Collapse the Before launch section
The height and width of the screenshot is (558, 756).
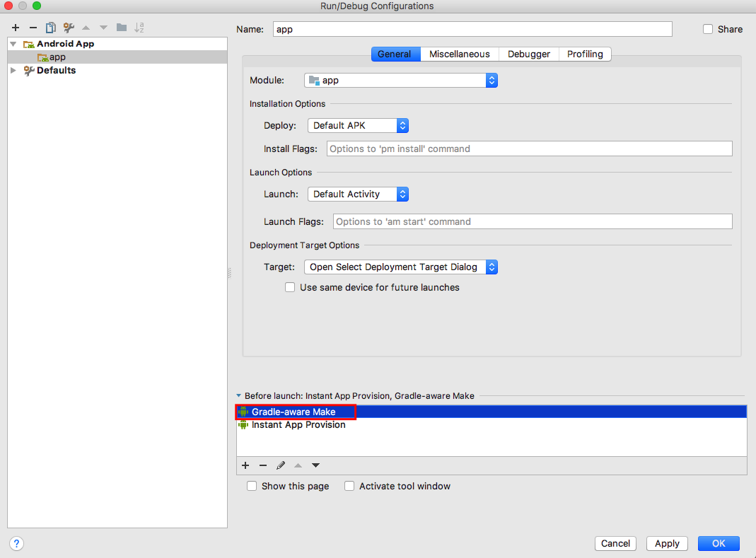pyautogui.click(x=238, y=396)
